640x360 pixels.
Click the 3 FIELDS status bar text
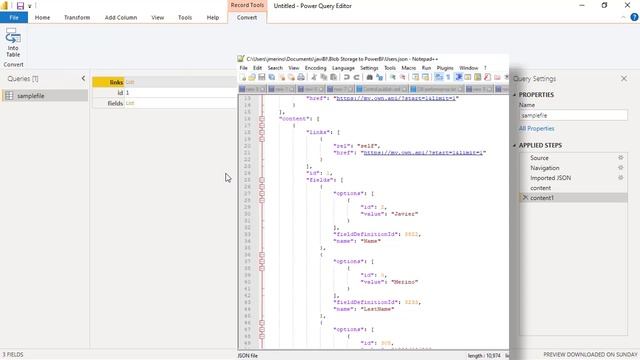13,355
